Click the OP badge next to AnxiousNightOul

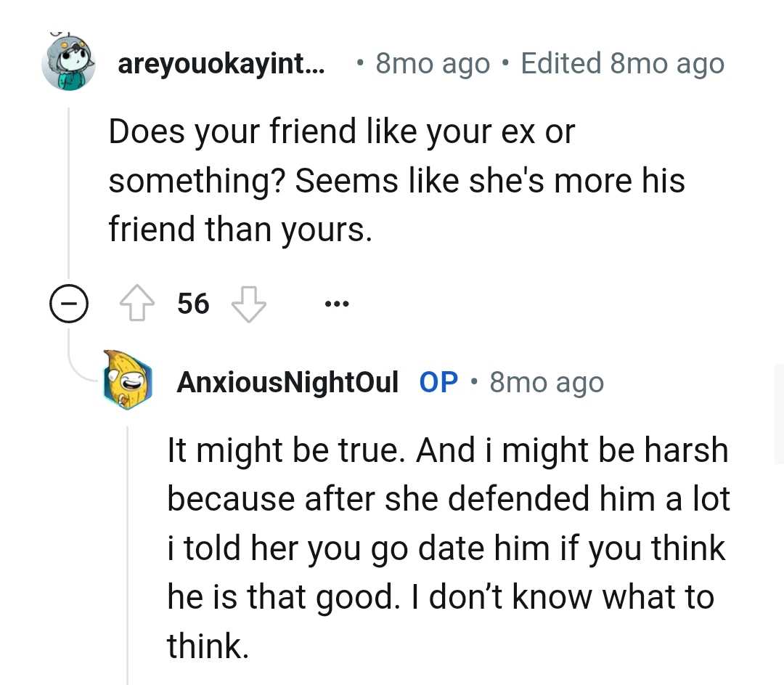pos(438,382)
